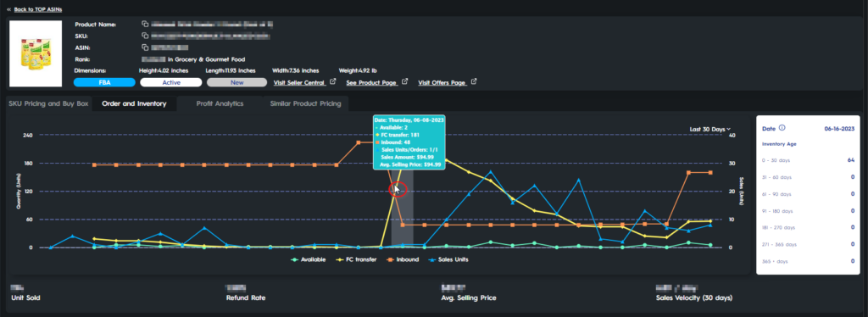This screenshot has height=317, width=868.
Task: Click the double chevron back arrow icon
Action: click(8, 9)
